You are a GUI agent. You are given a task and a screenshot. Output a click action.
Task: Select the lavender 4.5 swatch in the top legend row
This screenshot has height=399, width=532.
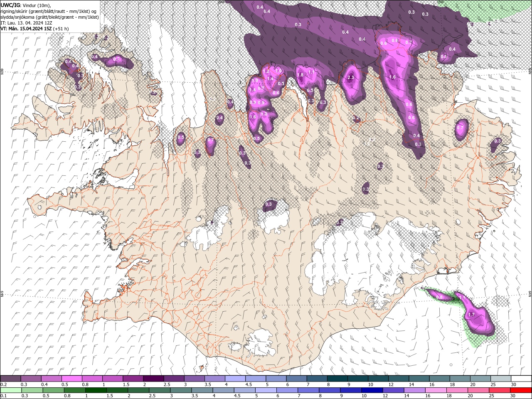(256, 379)
